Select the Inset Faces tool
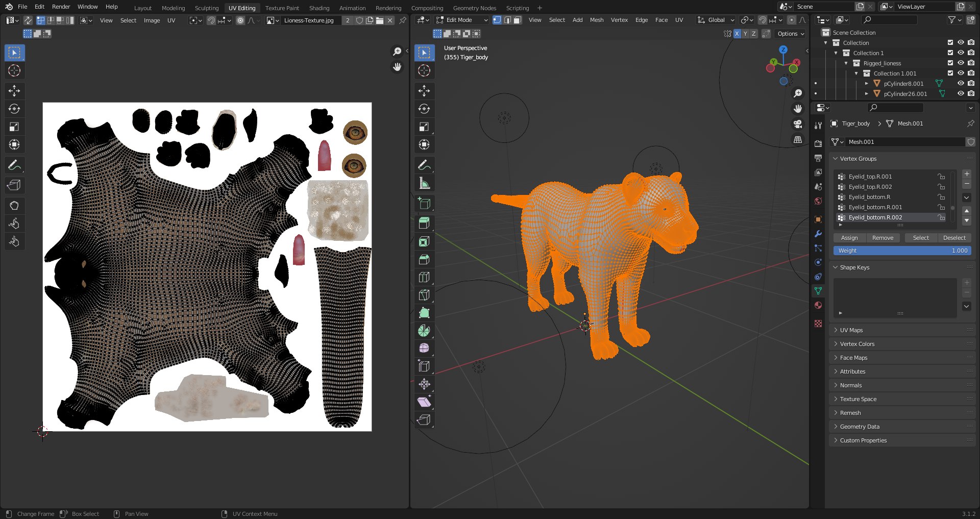The height and width of the screenshot is (519, 980). coord(424,241)
